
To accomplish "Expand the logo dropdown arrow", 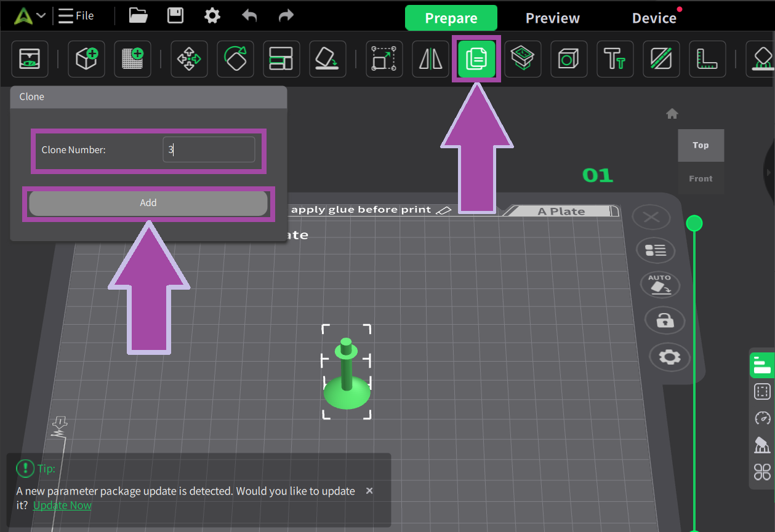I will (41, 15).
